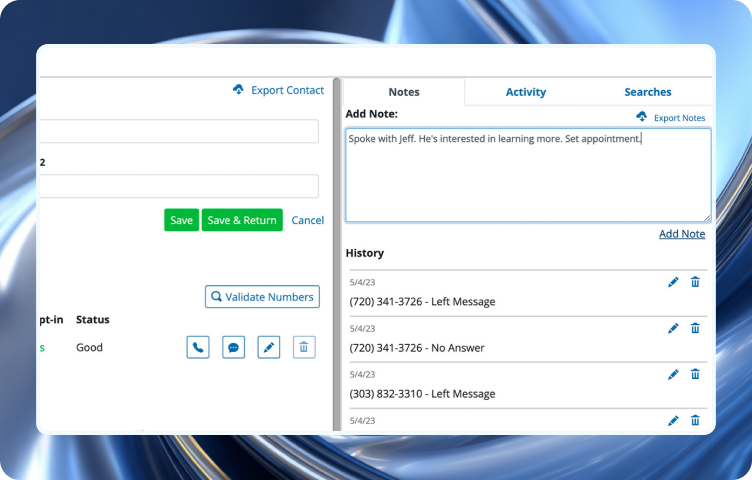The height and width of the screenshot is (480, 752).
Task: Edit the (720) 341-3726 - Left Message note
Action: [x=673, y=283]
